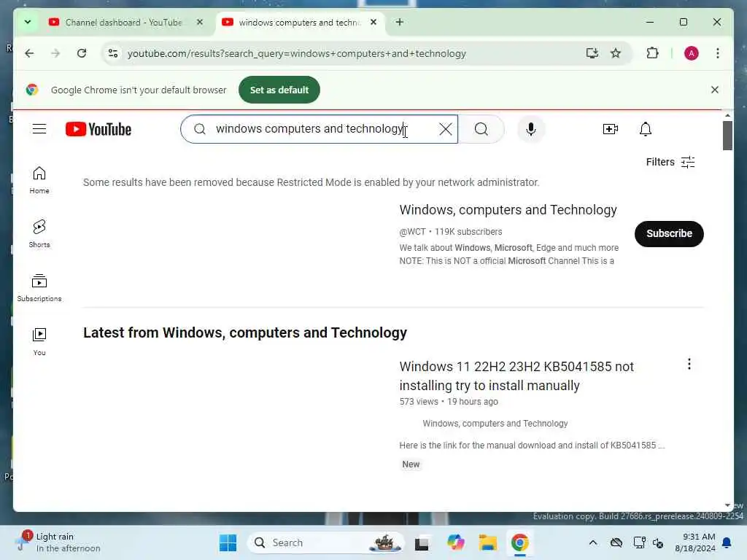Click the taskbar Search box
This screenshot has height=560, width=747.
326,542
